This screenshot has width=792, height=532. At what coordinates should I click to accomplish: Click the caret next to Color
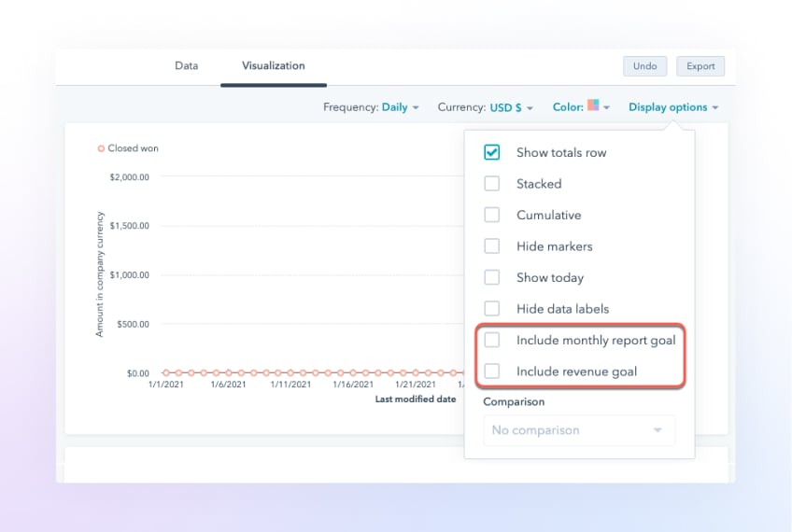tap(606, 108)
